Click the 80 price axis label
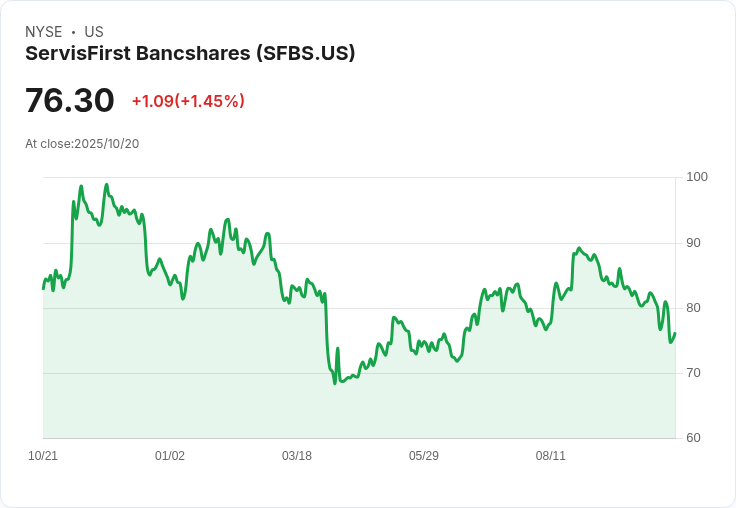 [x=694, y=308]
